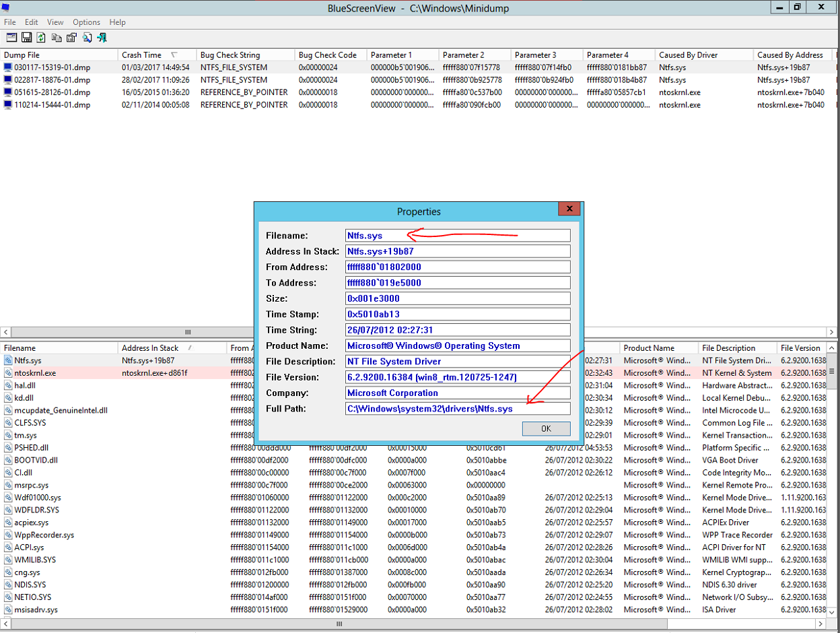Image resolution: width=840 pixels, height=633 pixels.
Task: Click the driver icon beside ntoskrnl.exe
Action: (x=8, y=372)
